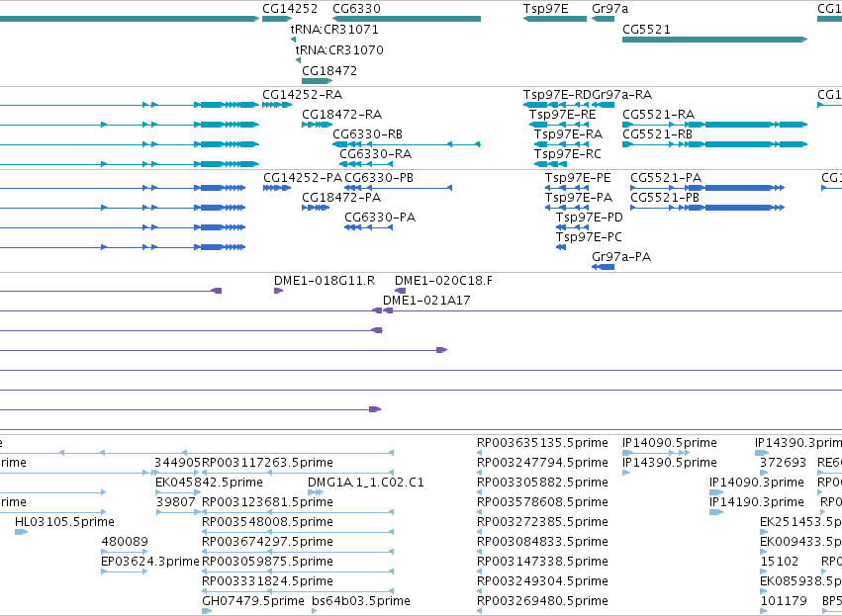The image size is (842, 616).
Task: Click the IP14190.3prime EST label
Action: pos(757,502)
